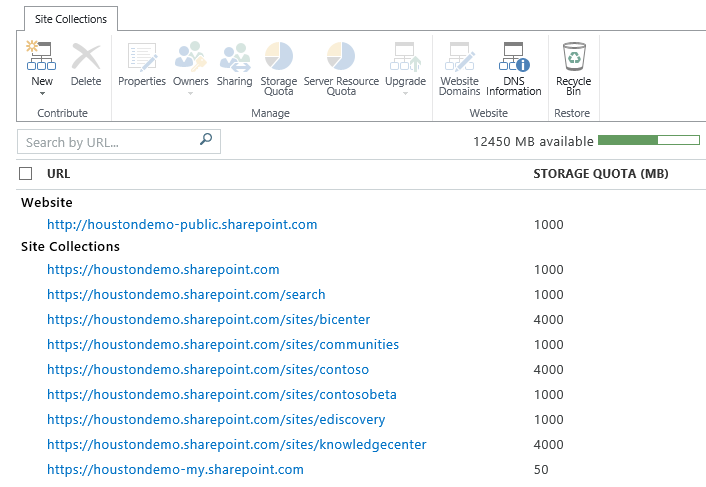Click the 12450 MB available text

tap(533, 141)
